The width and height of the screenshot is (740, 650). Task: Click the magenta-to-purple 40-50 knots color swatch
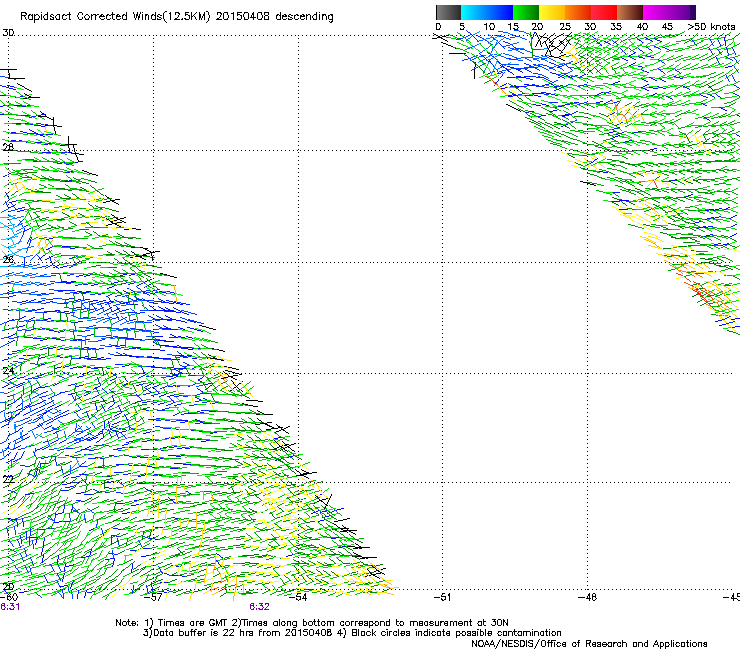point(669,12)
